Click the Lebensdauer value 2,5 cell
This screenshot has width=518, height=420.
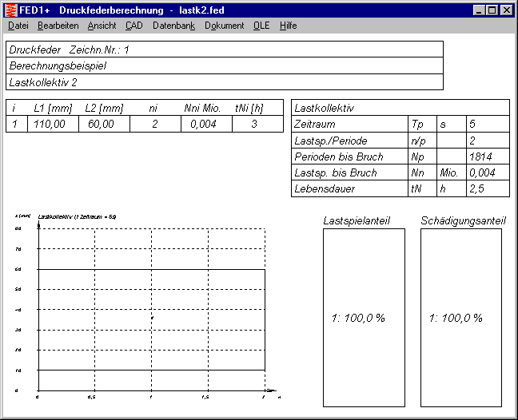pos(488,189)
